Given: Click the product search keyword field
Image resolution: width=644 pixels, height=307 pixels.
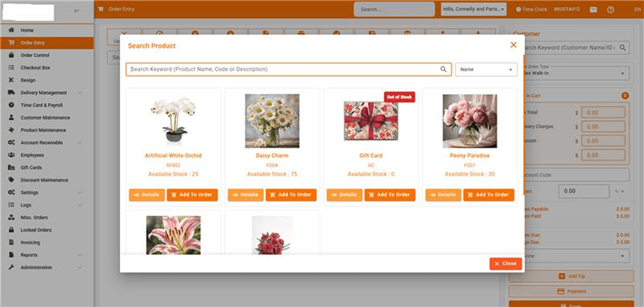Looking at the screenshot, I should 284,69.
